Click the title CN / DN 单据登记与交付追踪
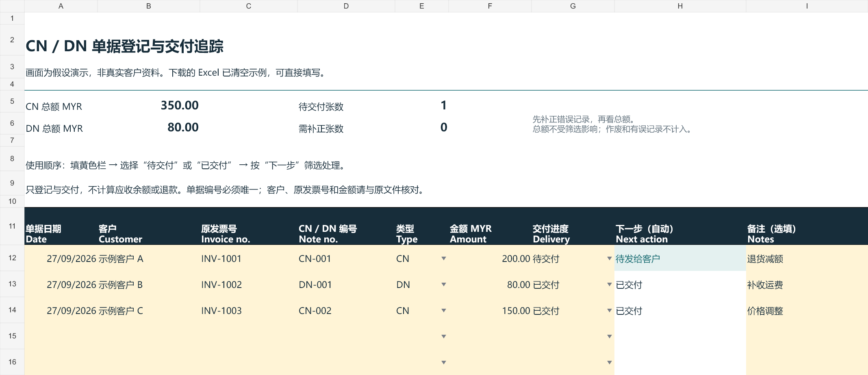Image resolution: width=868 pixels, height=375 pixels. point(124,46)
